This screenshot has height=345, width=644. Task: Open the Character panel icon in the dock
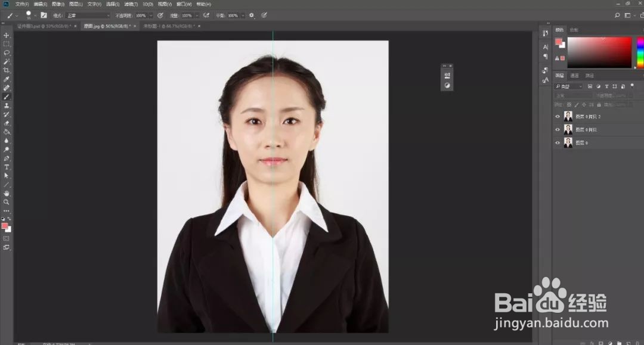[x=545, y=47]
